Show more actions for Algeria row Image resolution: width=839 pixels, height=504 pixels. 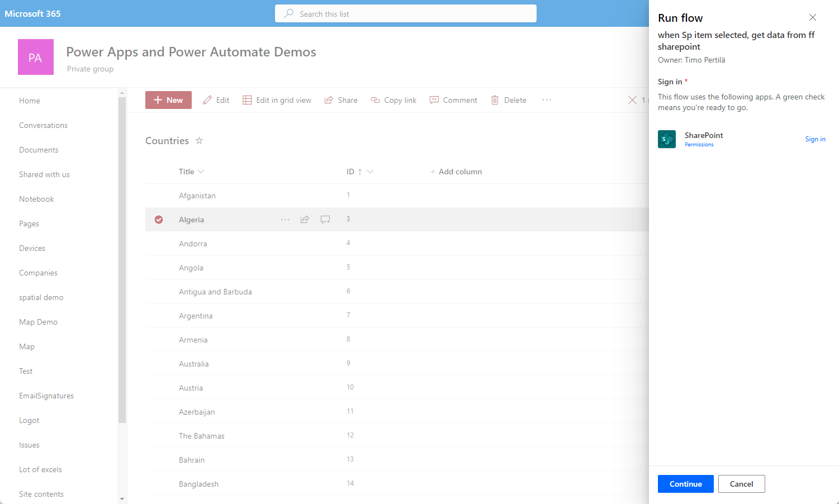click(x=285, y=220)
